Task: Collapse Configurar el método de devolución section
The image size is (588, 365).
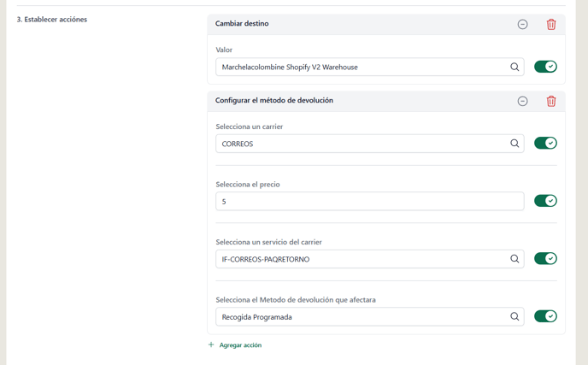Action: pyautogui.click(x=522, y=101)
